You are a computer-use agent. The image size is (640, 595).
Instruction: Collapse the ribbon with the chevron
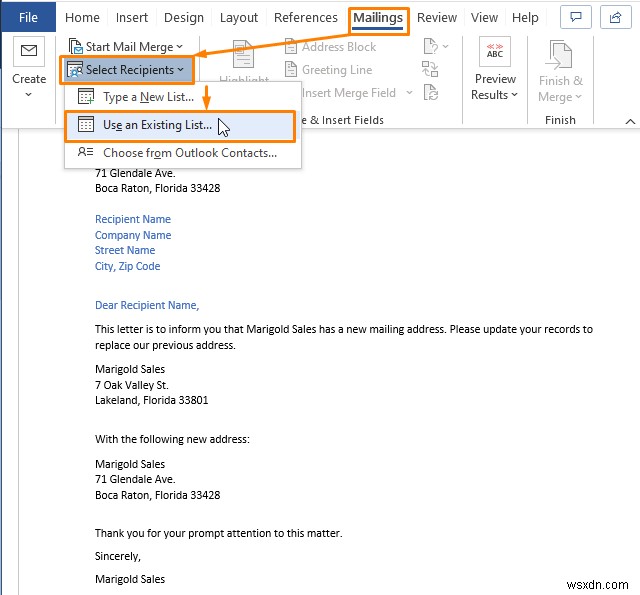[630, 121]
